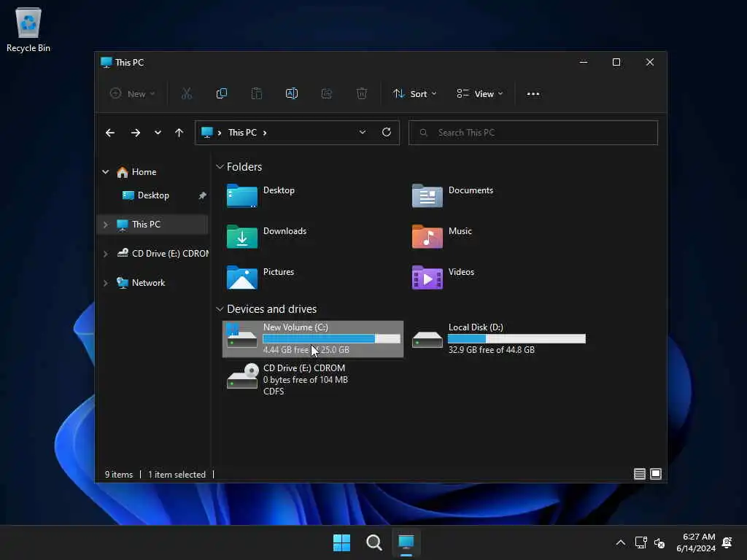747x560 pixels.
Task: Open the Sort dropdown menu
Action: (x=414, y=94)
